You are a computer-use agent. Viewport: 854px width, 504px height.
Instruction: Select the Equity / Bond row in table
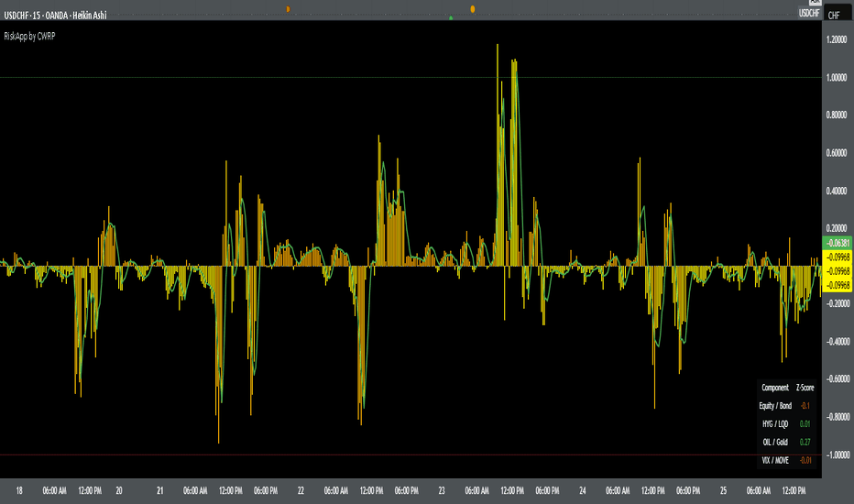[786, 405]
